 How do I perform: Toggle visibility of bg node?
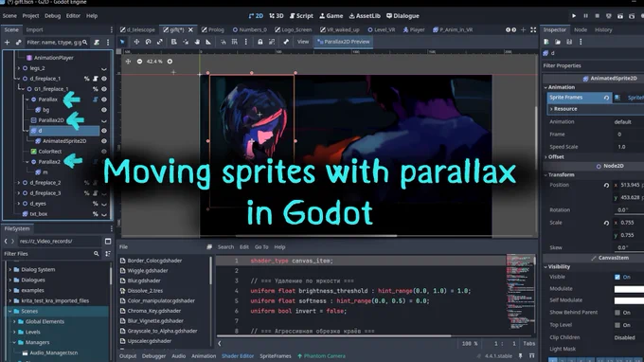click(x=104, y=110)
